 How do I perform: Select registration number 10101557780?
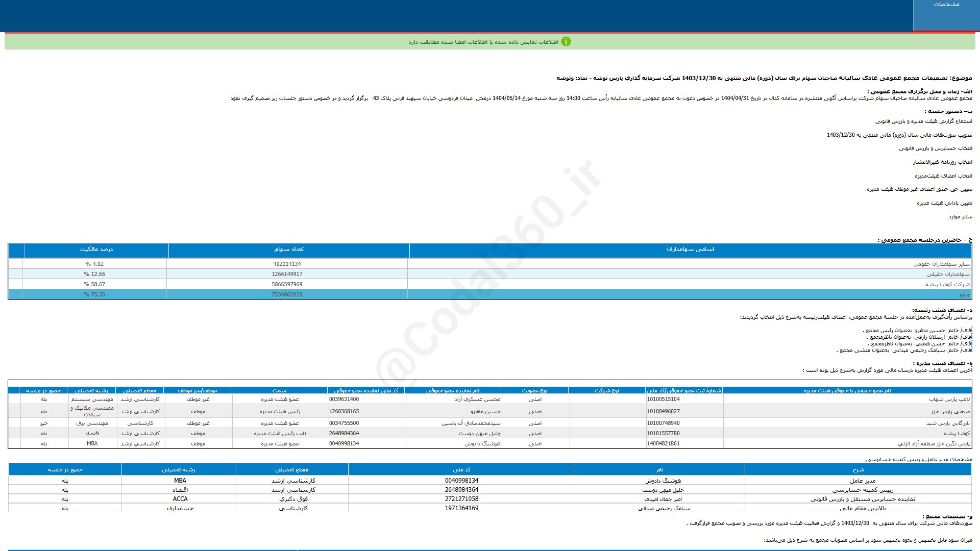click(663, 434)
